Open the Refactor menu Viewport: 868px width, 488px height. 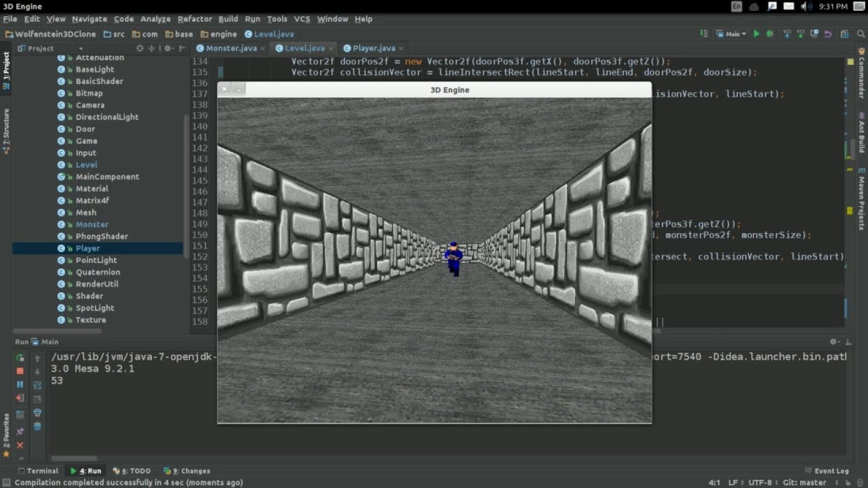194,19
